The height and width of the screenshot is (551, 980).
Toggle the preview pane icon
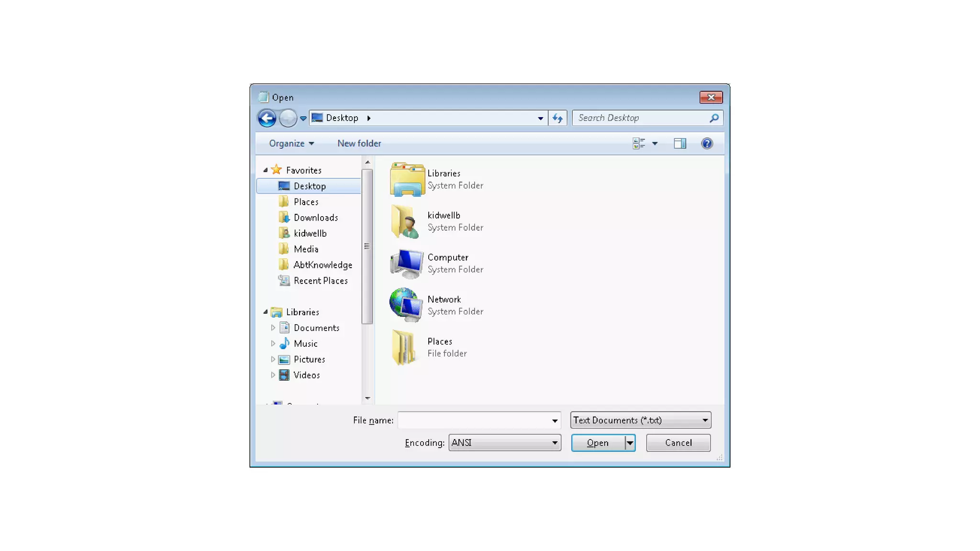[x=679, y=143]
